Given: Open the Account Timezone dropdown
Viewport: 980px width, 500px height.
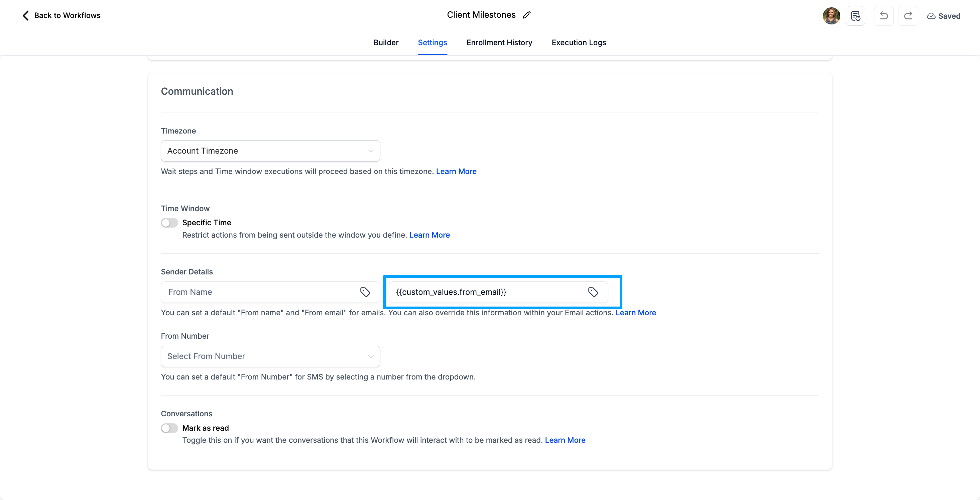Looking at the screenshot, I should tap(270, 151).
